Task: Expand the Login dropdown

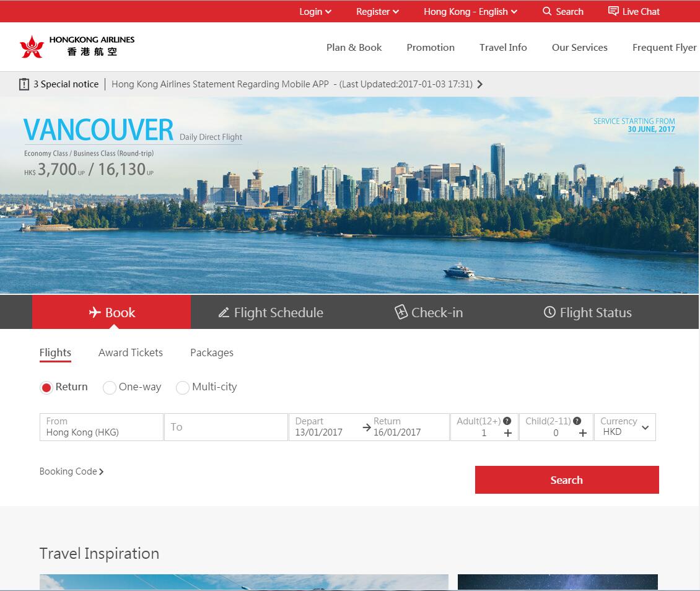Action: 315,12
